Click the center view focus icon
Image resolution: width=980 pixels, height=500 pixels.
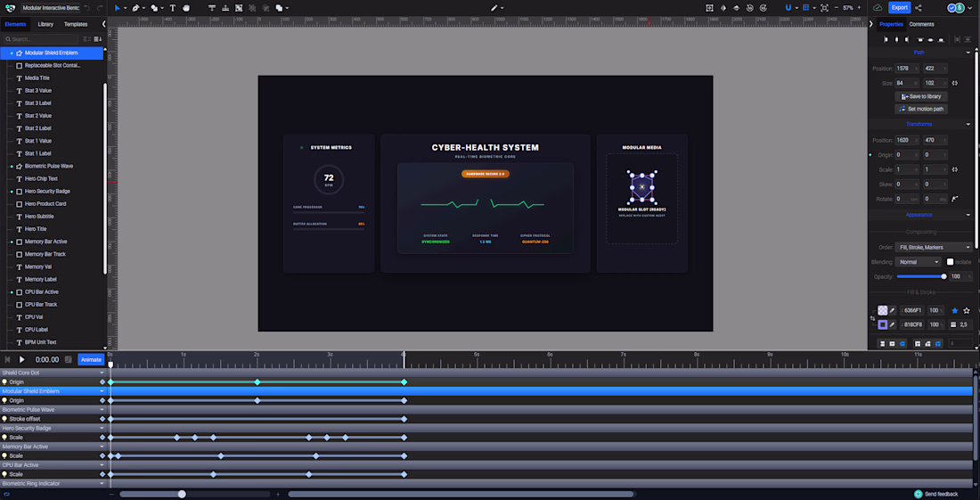point(824,8)
